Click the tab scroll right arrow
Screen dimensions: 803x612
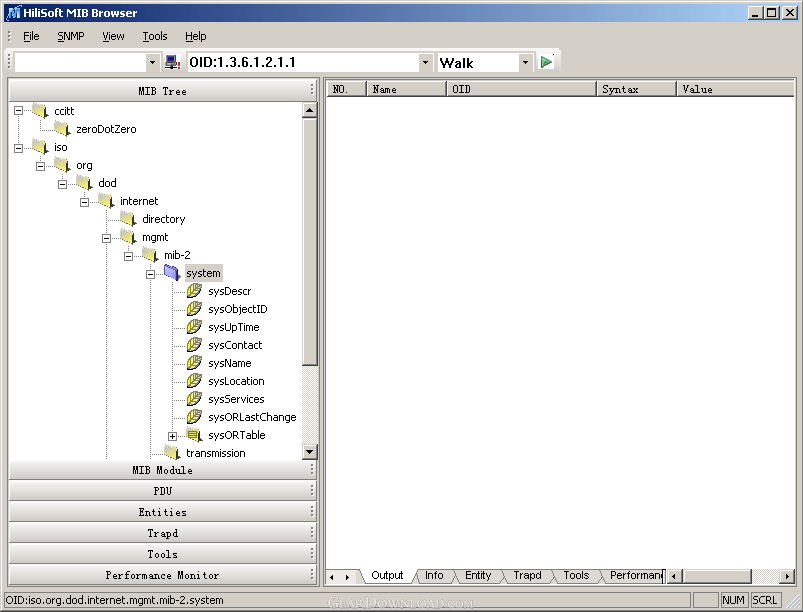pyautogui.click(x=347, y=577)
